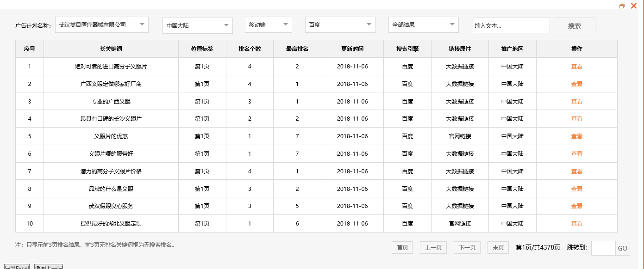
Task: Click the 导出Excel export button
Action: [17, 267]
